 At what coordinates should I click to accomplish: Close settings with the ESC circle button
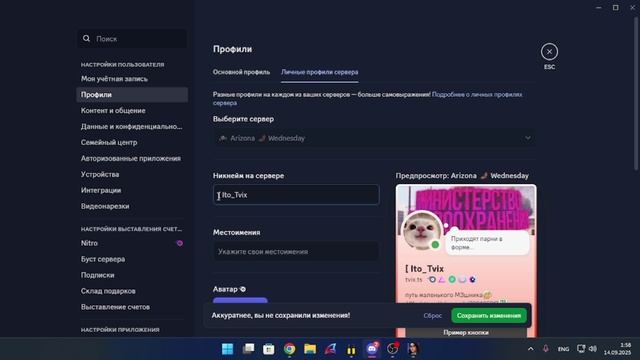pyautogui.click(x=549, y=52)
